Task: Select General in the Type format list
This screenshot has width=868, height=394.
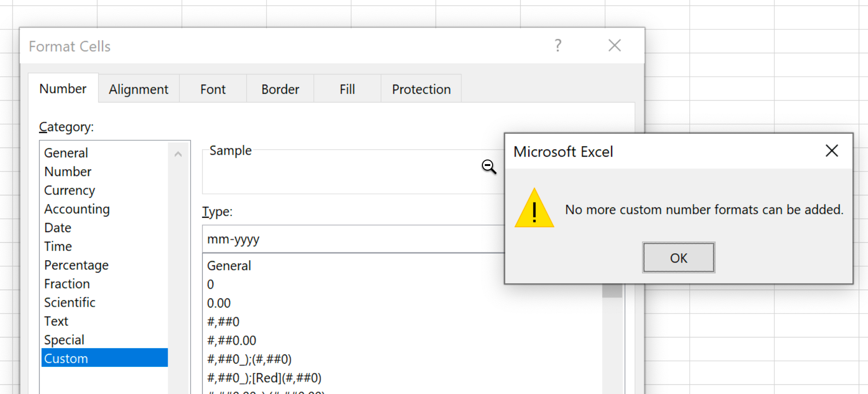Action: click(402, 266)
